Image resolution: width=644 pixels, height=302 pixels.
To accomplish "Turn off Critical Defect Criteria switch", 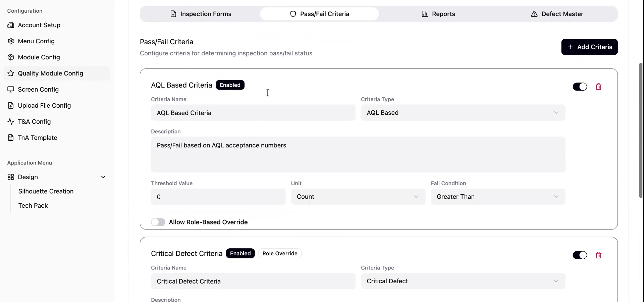I will coord(580,255).
